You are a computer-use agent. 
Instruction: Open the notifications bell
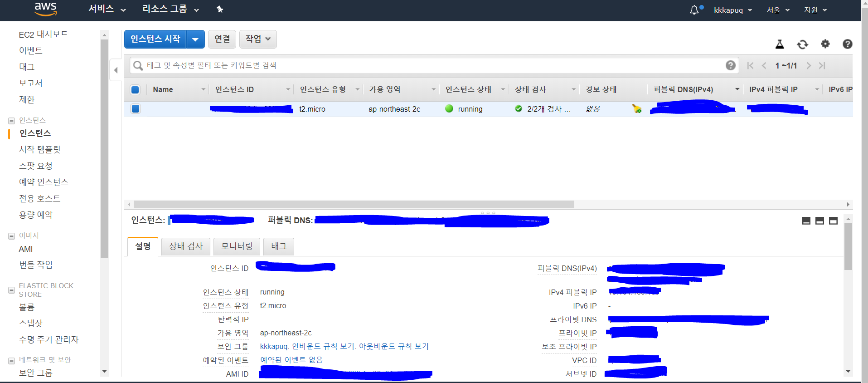click(x=694, y=10)
